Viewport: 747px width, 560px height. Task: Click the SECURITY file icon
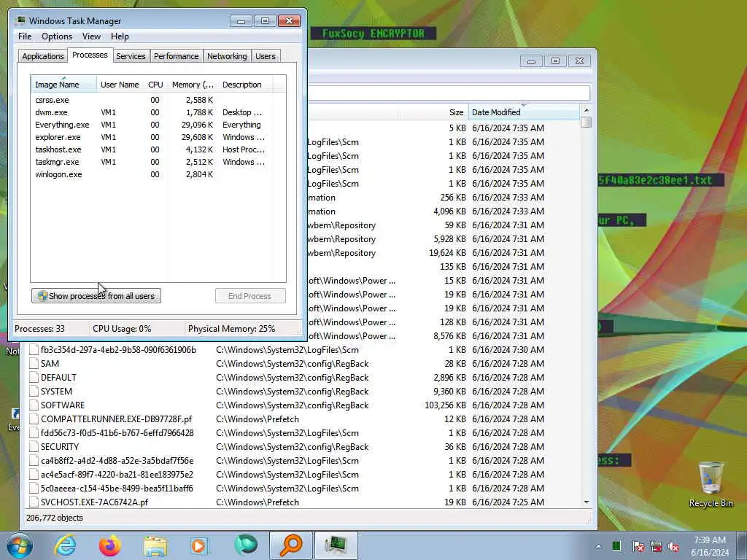(34, 447)
